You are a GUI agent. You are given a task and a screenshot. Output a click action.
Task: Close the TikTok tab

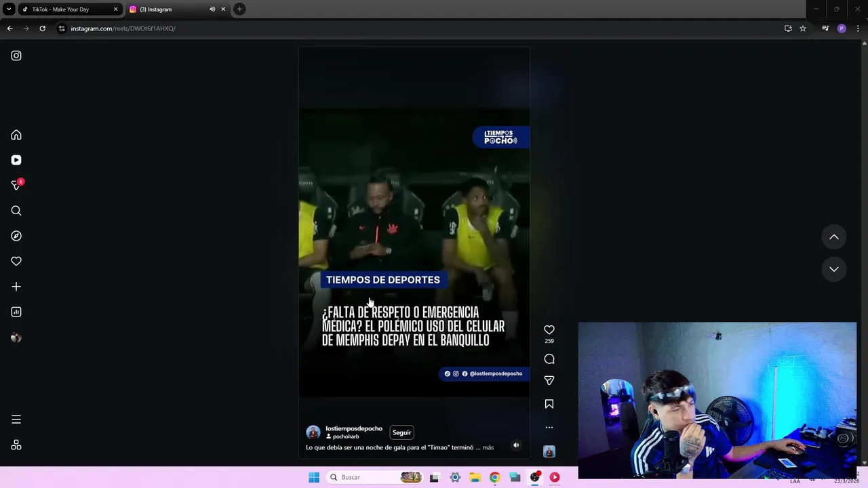coord(115,9)
